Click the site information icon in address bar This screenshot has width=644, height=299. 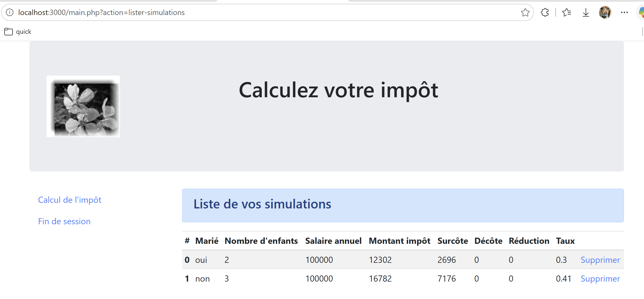coord(10,12)
